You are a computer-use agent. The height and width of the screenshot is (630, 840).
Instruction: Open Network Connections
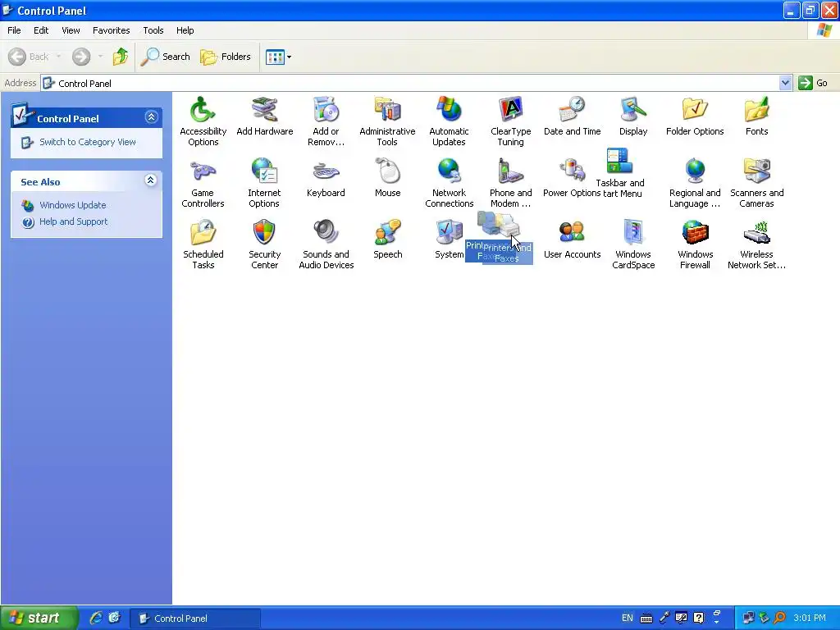pyautogui.click(x=449, y=172)
